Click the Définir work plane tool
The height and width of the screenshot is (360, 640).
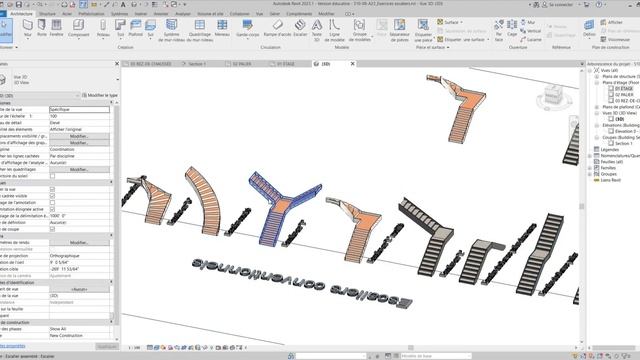click(589, 28)
